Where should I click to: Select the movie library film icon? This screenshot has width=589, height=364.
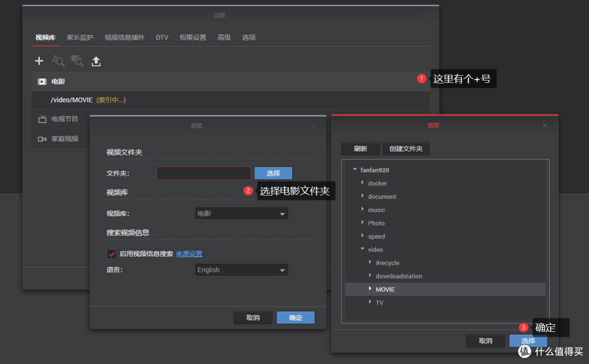pyautogui.click(x=42, y=82)
